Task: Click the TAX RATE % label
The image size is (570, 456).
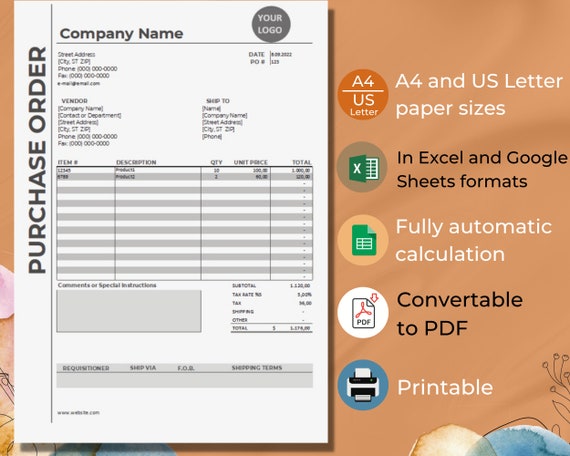Action: pyautogui.click(x=247, y=295)
